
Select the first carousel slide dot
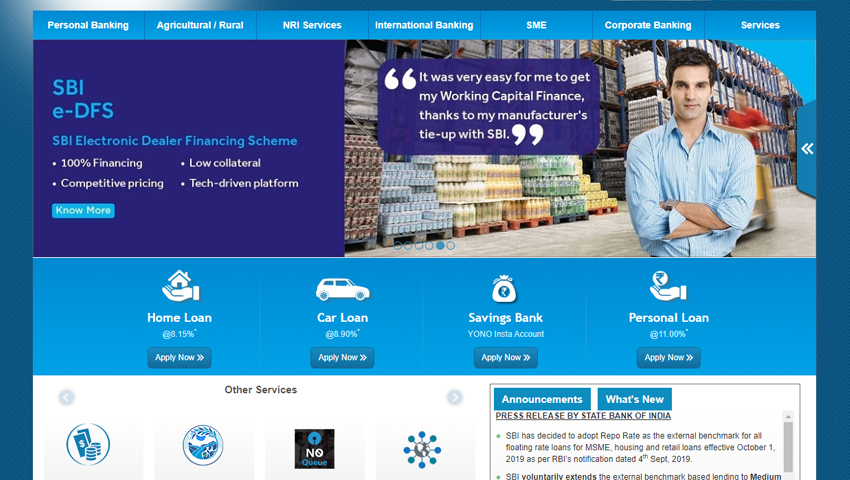click(397, 245)
